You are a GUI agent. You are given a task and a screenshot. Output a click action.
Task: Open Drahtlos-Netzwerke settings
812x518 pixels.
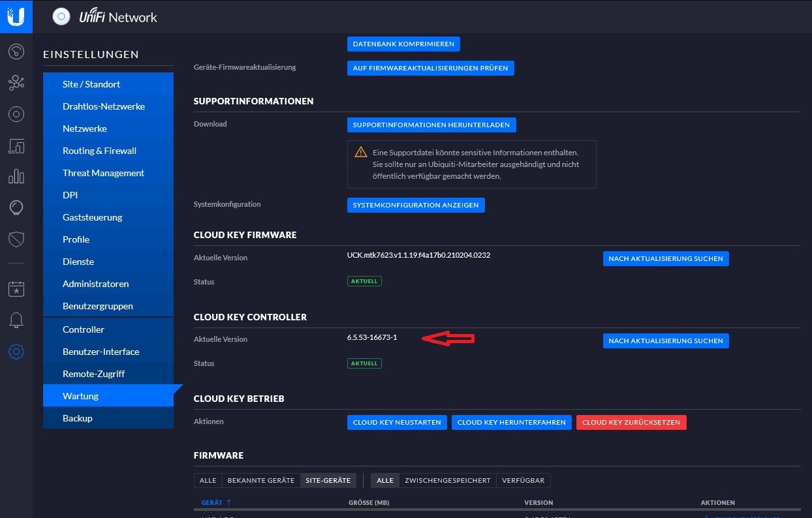tap(108, 106)
